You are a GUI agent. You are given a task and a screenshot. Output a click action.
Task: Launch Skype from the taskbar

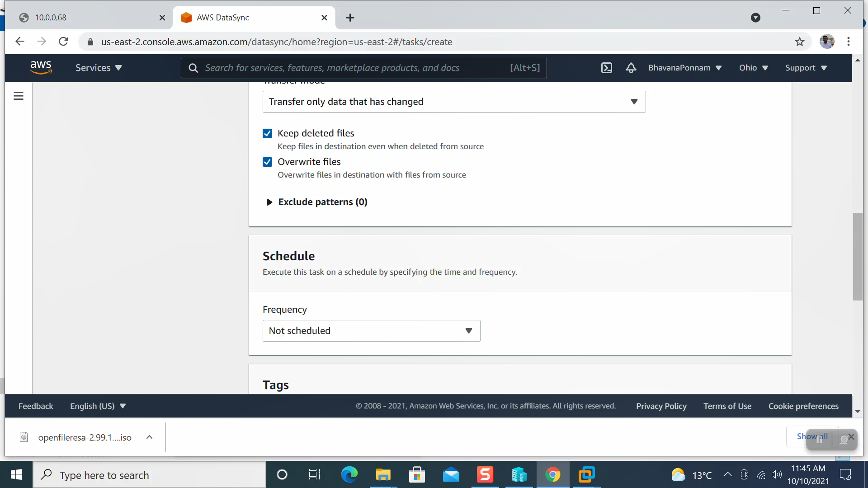click(x=485, y=474)
